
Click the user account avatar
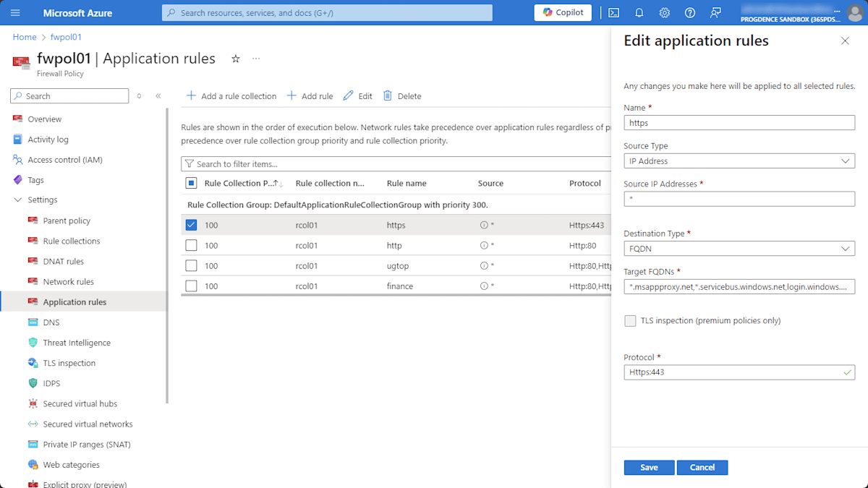click(x=854, y=12)
